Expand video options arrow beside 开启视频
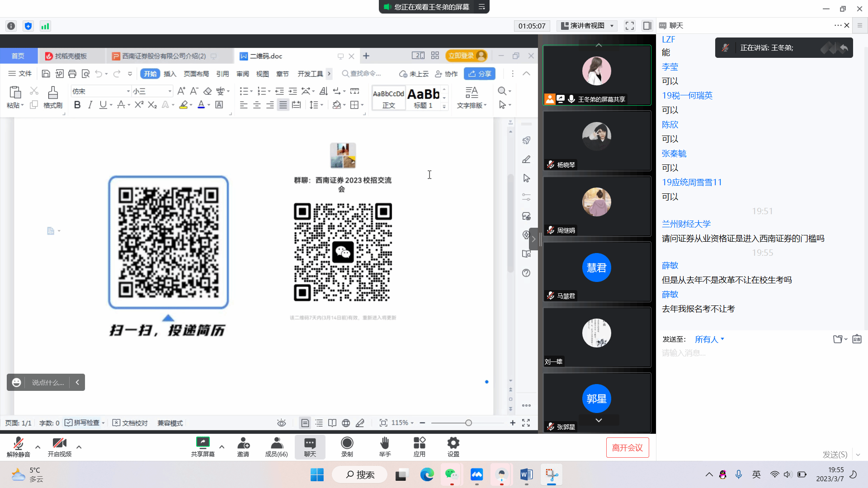The width and height of the screenshot is (868, 488). (x=79, y=447)
